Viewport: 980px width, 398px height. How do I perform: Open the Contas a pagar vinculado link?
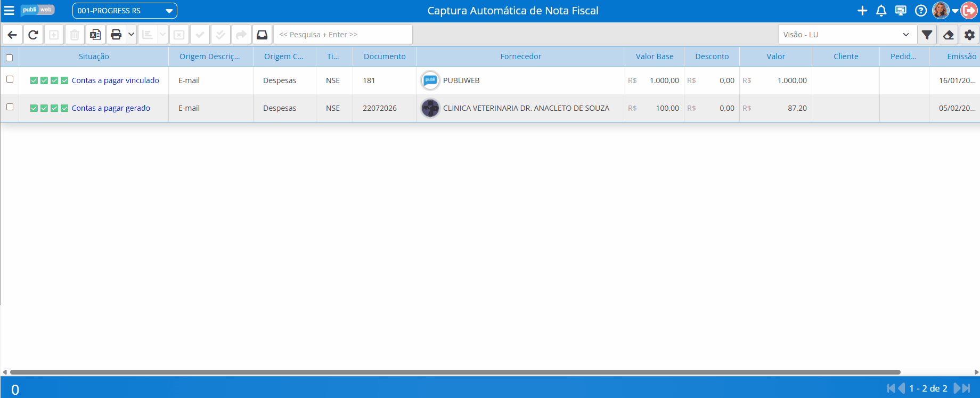tap(116, 80)
